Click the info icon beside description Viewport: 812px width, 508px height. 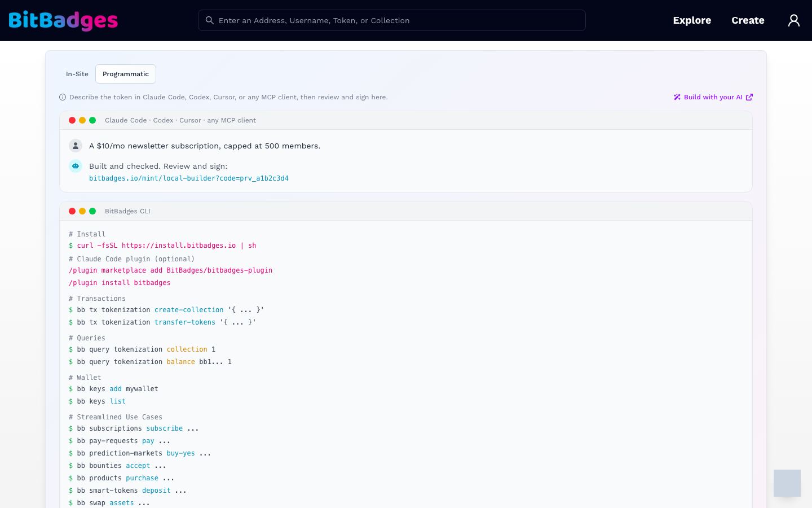(x=63, y=97)
